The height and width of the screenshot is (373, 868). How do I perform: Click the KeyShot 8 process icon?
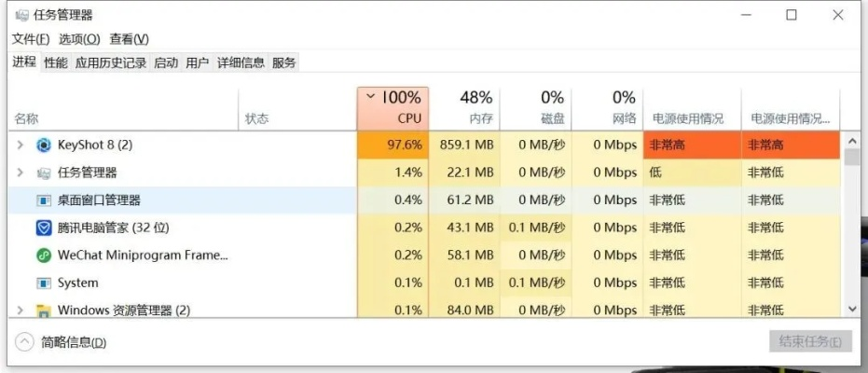43,145
